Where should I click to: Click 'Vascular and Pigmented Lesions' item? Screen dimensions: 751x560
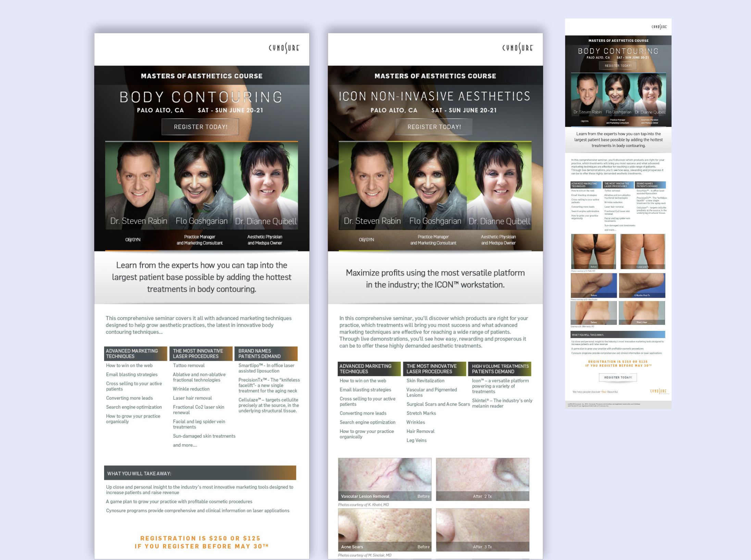tap(431, 392)
